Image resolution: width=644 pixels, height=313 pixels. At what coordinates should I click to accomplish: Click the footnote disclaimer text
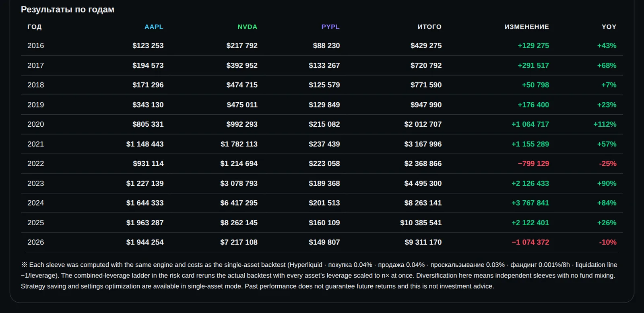coord(319,276)
